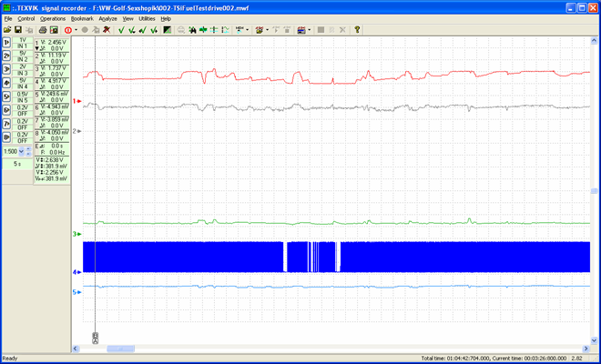Open the Operations menu
Screen dimensions: 601x364
coord(53,19)
